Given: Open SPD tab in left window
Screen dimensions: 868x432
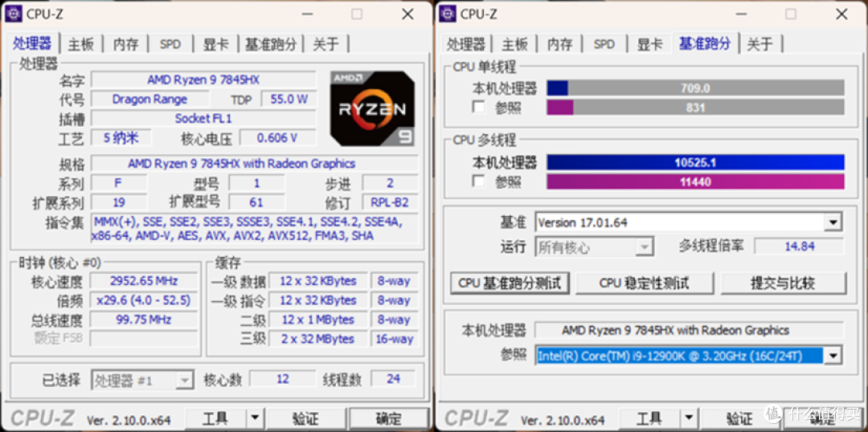Looking at the screenshot, I should pyautogui.click(x=170, y=44).
